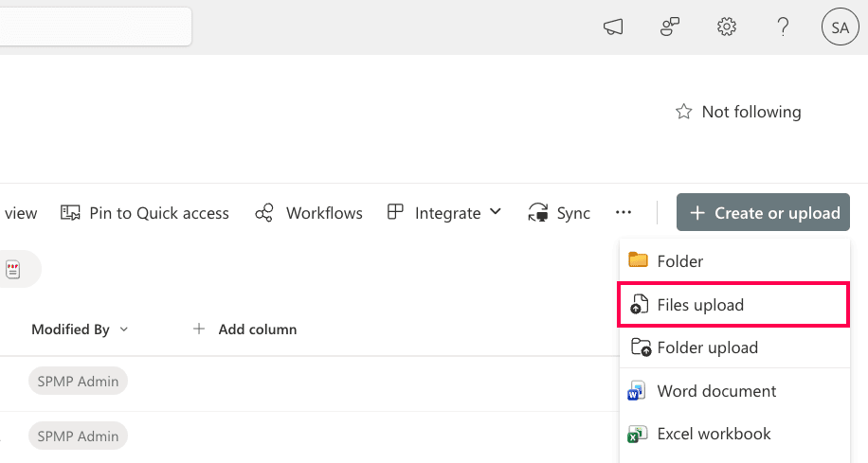The height and width of the screenshot is (463, 868).
Task: Choose Folder upload menu item
Action: tap(707, 347)
